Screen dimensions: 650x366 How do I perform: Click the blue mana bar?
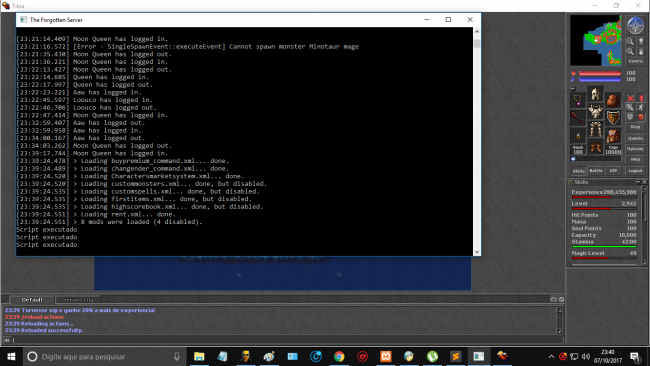pos(600,79)
